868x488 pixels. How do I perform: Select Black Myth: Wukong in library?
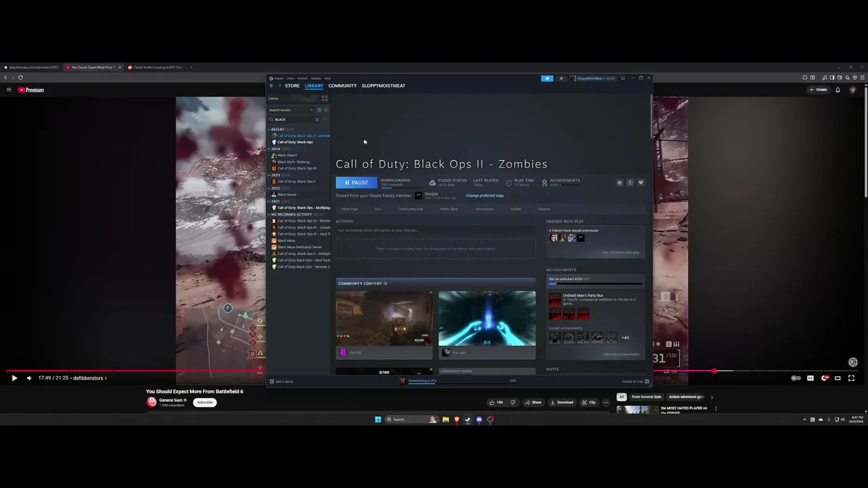293,162
